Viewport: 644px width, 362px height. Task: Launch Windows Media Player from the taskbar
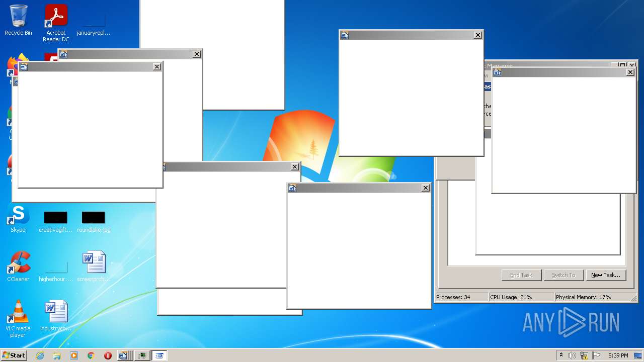(74, 355)
